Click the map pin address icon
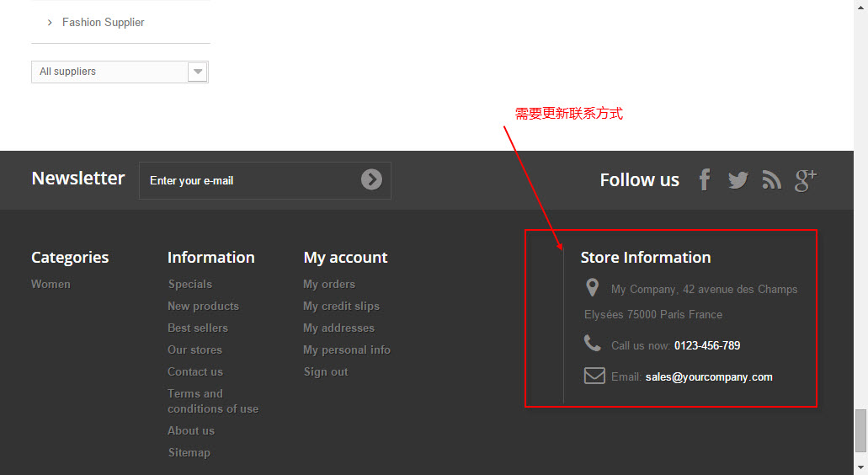The height and width of the screenshot is (475, 868). (592, 288)
